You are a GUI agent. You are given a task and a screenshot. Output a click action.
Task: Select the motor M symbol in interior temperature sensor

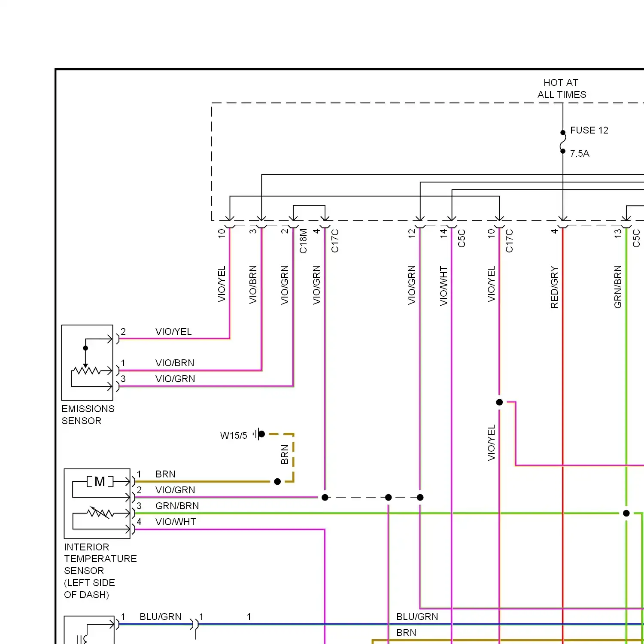pos(100,482)
